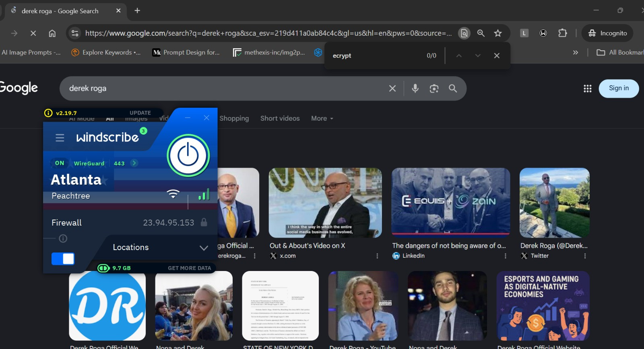Image resolution: width=644 pixels, height=349 pixels.
Task: Click the Derek Roga (@Derek... Twitter title
Action: click(x=554, y=246)
